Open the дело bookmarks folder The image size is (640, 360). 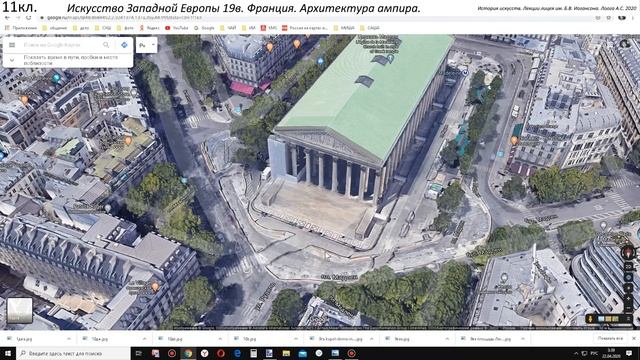pos(81,28)
